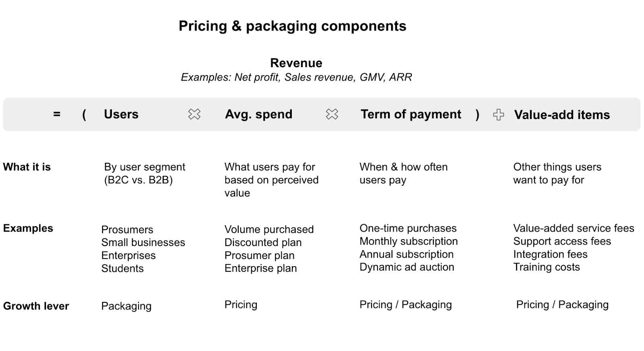Click the opening parenthesis before Users
Image resolution: width=644 pixels, height=351 pixels.
coord(84,115)
